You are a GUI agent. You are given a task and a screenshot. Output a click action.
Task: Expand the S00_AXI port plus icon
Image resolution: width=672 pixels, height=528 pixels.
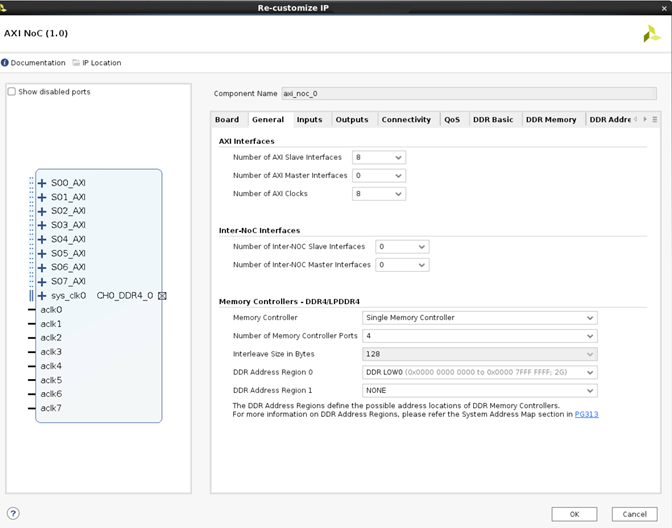pyautogui.click(x=42, y=183)
